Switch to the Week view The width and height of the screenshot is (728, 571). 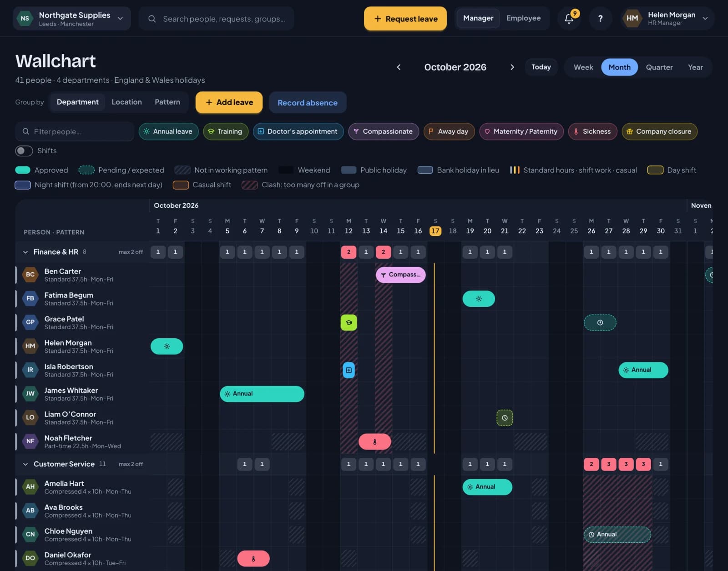pos(583,67)
